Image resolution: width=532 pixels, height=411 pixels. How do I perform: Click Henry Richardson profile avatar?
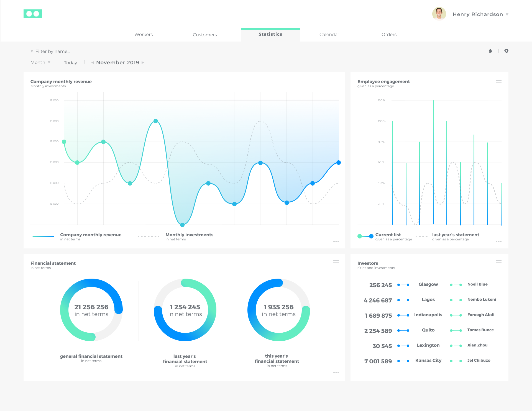click(x=439, y=14)
